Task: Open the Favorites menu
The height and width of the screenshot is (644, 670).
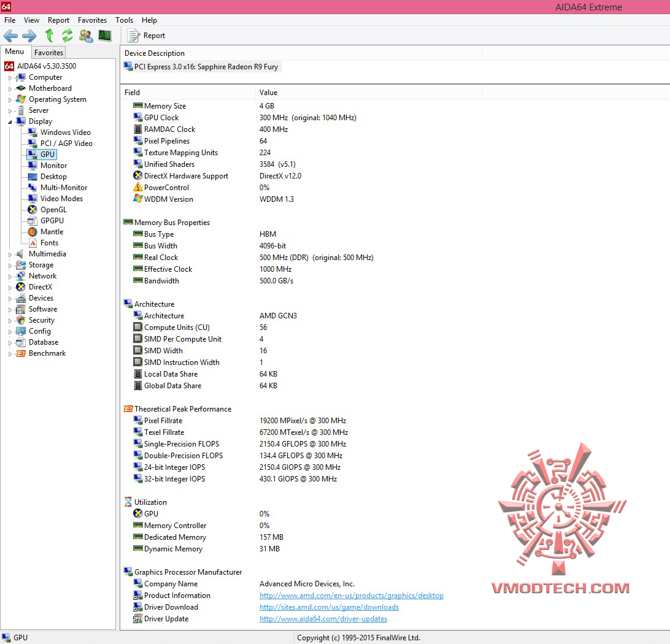Action: [92, 20]
